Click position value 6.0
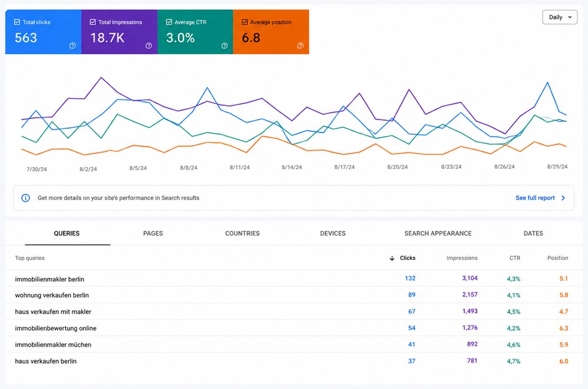Screen dimensions: 588x389 (x=564, y=361)
